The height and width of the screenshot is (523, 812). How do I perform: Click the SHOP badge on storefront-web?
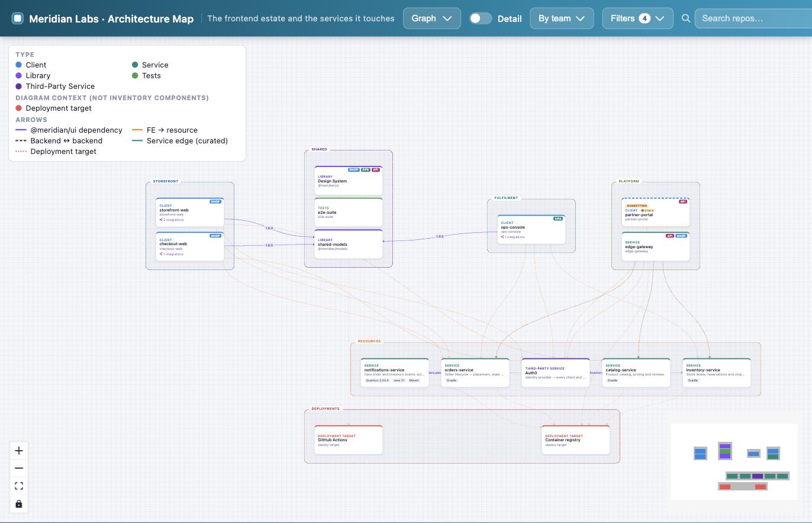tap(215, 201)
